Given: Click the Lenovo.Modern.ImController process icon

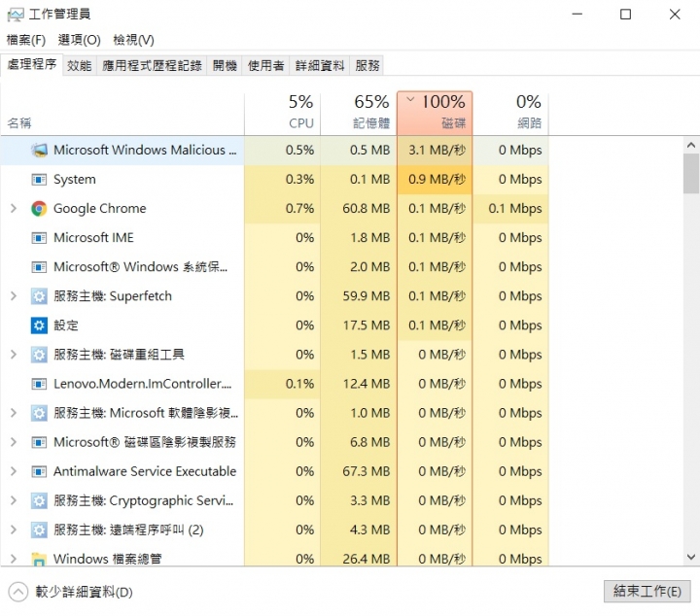Looking at the screenshot, I should click(x=39, y=384).
